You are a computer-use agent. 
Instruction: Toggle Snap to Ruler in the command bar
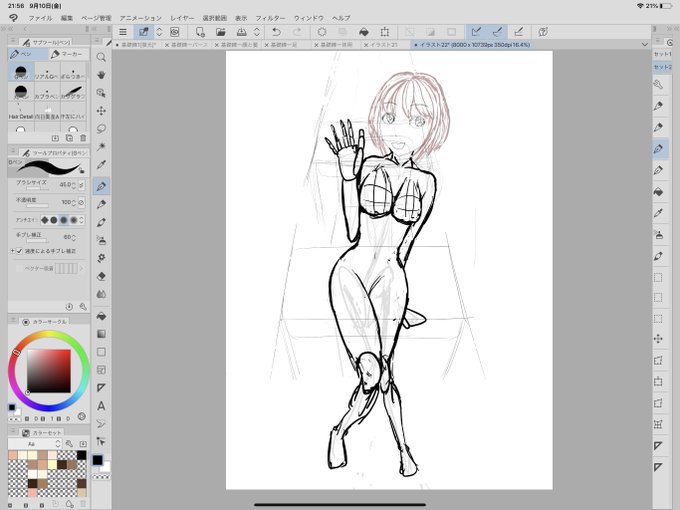click(476, 32)
